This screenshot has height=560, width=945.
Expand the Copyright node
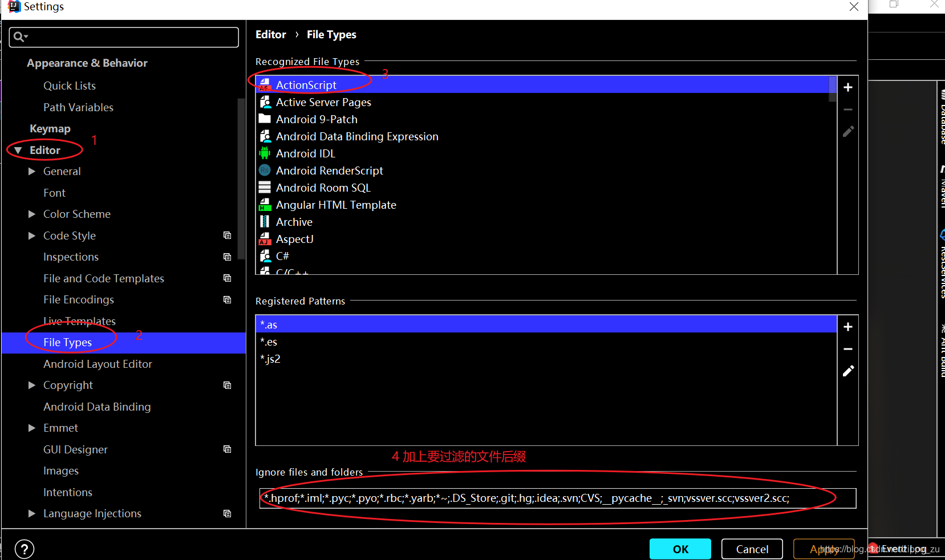[32, 385]
